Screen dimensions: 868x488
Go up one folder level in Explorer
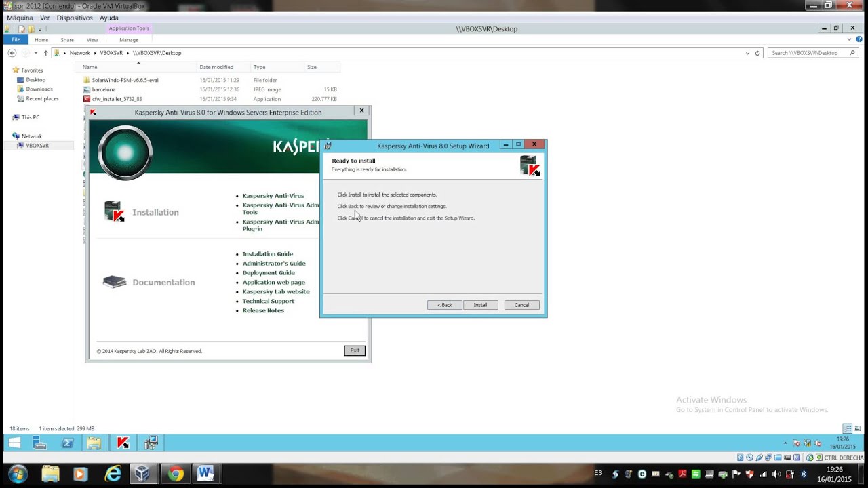point(45,53)
